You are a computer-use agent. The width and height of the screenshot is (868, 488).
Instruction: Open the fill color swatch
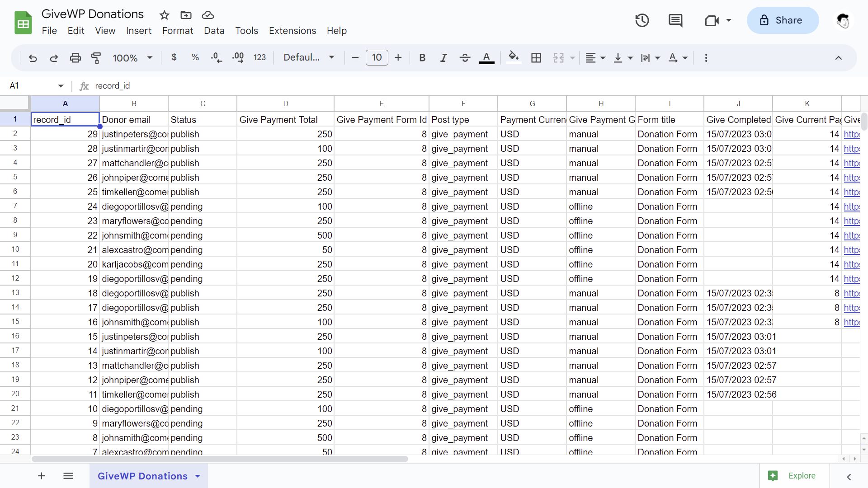(x=514, y=57)
